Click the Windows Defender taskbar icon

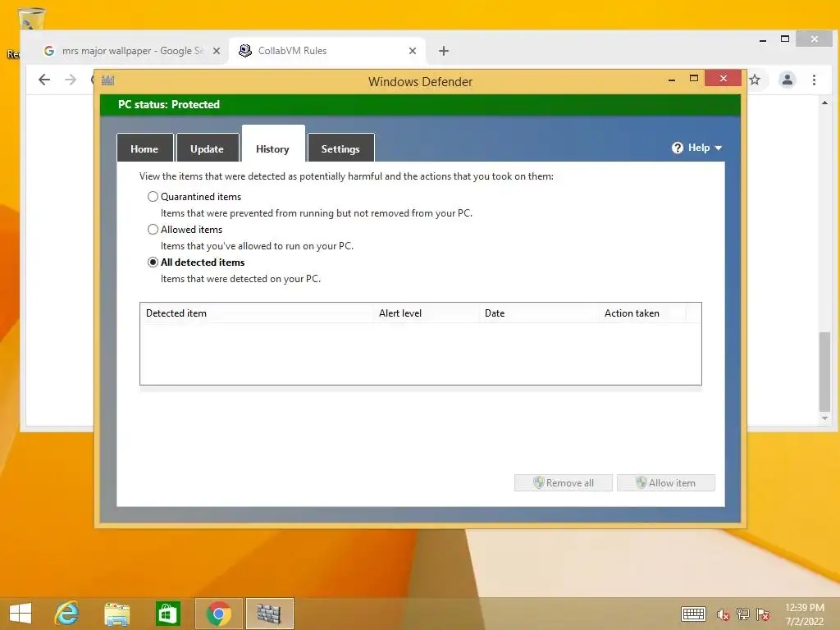(269, 614)
